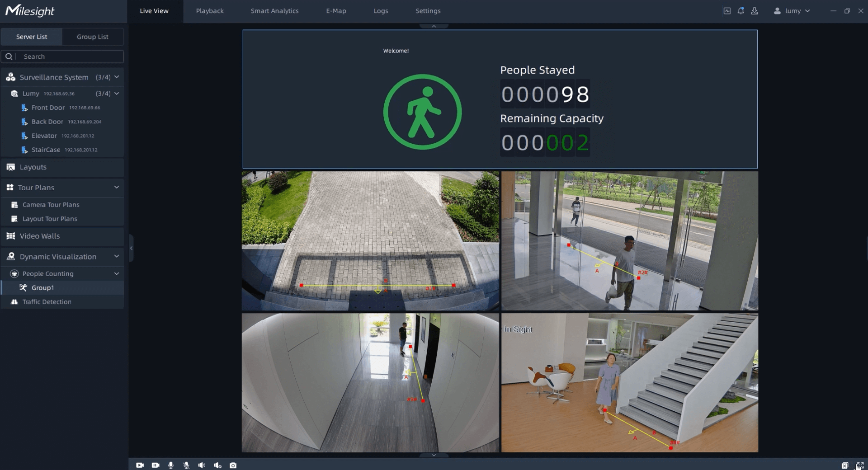Open the download manager icon

pyautogui.click(x=755, y=11)
